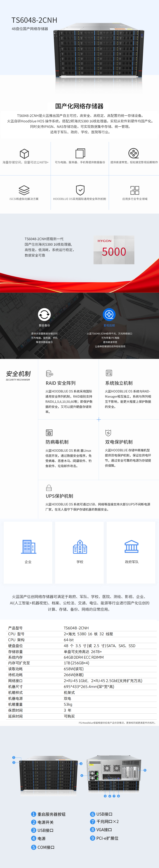Click the subtitle 48盘位国产网络存储器
Image resolution: width=159 pixels, height=868 pixels.
click(x=30, y=29)
